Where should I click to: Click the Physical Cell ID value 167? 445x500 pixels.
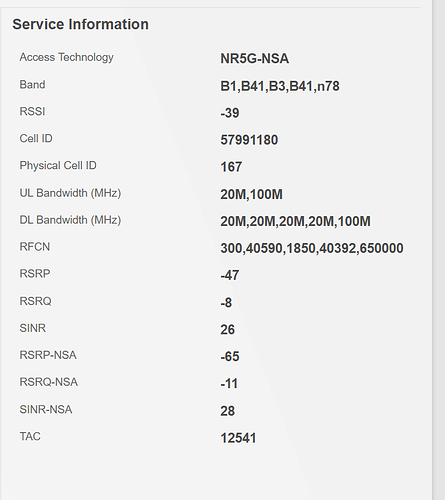click(x=231, y=167)
